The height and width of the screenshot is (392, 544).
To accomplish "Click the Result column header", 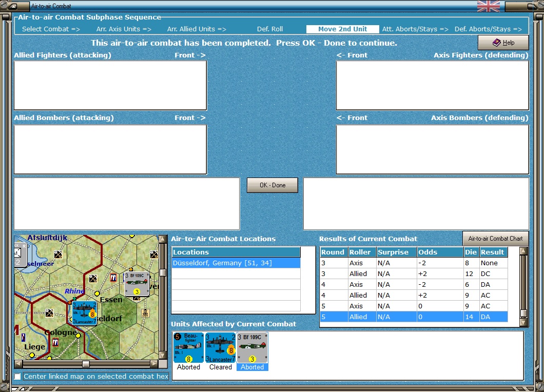I will click(x=493, y=252).
